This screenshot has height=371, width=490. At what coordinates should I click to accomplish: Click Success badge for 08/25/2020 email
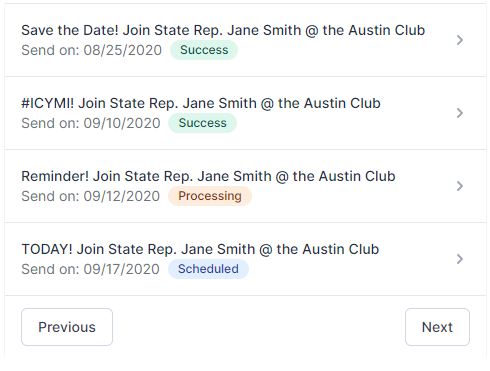click(204, 50)
